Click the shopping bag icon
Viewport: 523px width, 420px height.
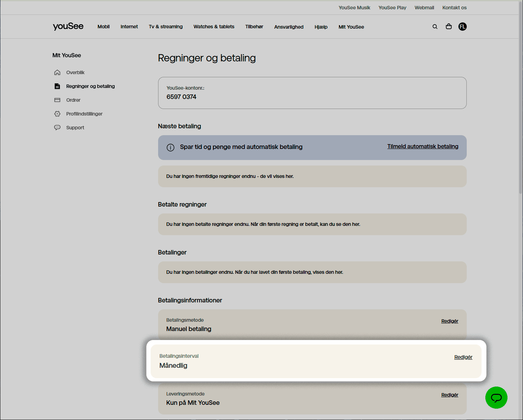click(448, 26)
